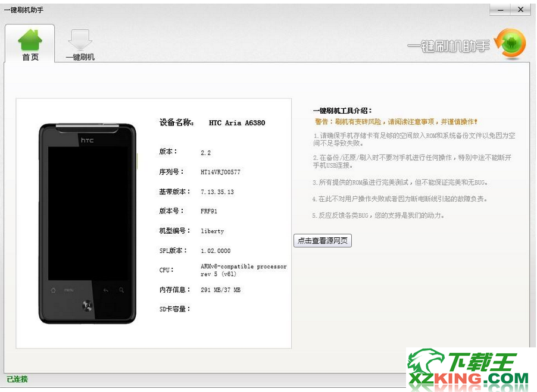The height and width of the screenshot is (392, 537).
Task: Click memory info 291 MB/37 MB
Action: [220, 290]
